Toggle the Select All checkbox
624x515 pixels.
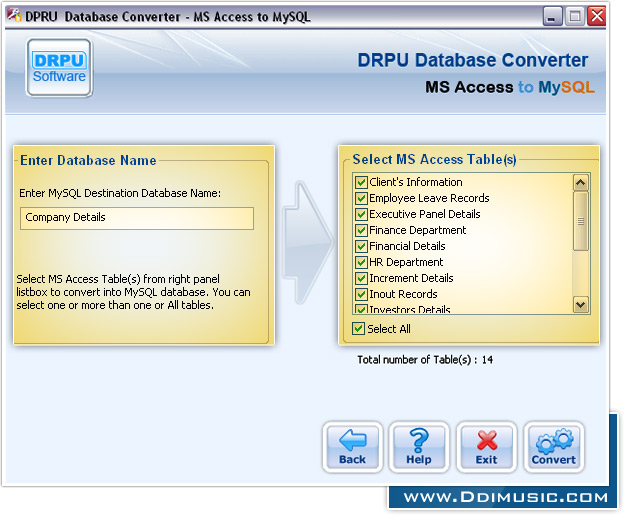click(x=358, y=329)
